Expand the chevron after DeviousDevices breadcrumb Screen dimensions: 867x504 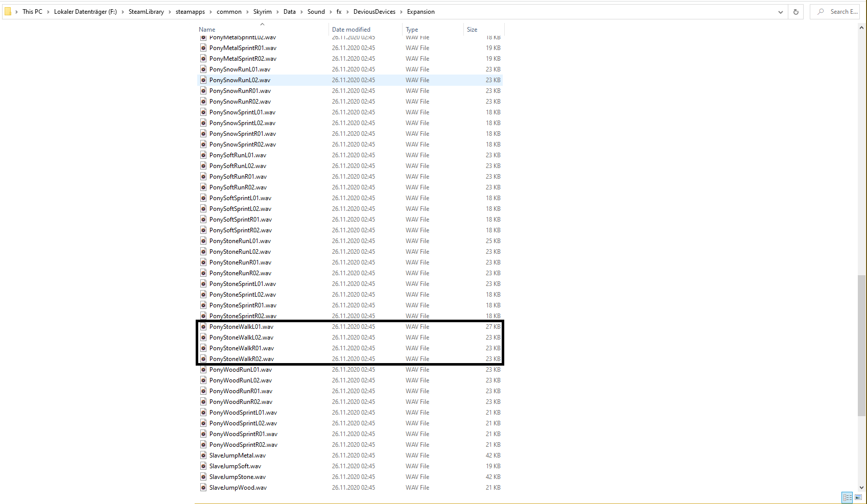pyautogui.click(x=401, y=12)
